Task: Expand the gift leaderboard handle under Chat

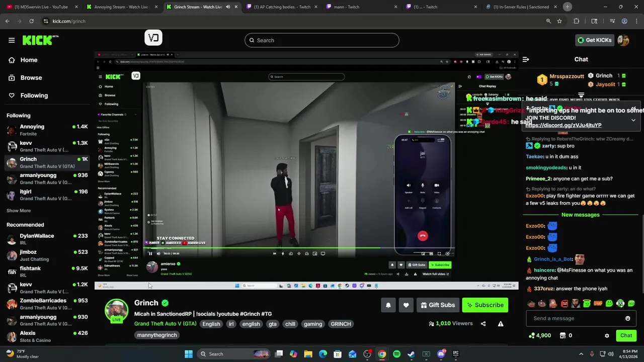Action: [x=581, y=95]
